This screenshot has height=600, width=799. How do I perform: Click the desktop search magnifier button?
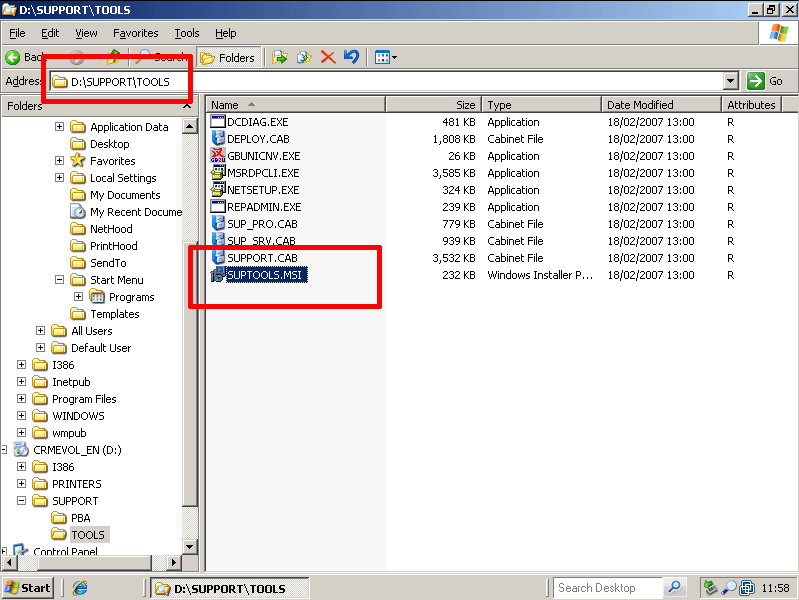coord(674,588)
